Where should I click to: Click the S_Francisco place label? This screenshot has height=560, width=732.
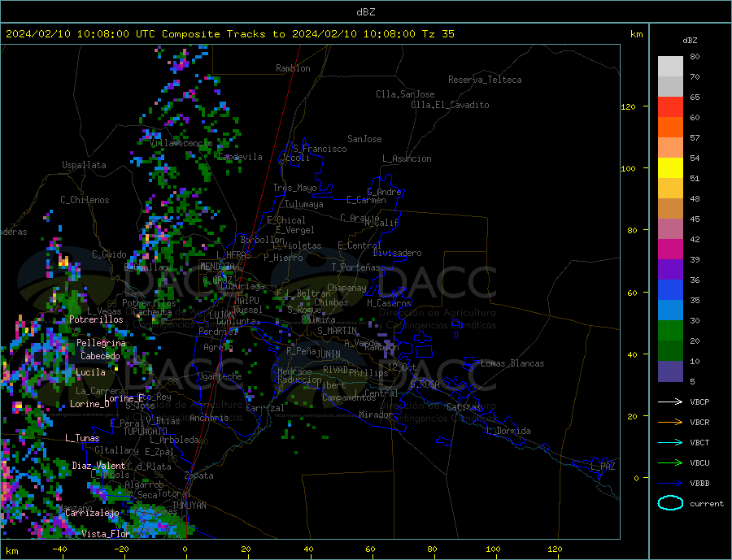coord(320,149)
